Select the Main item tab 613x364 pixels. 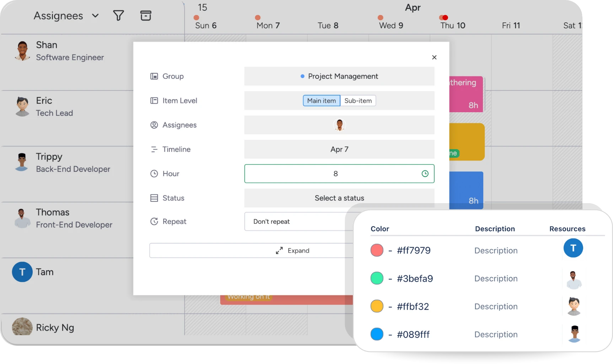[321, 100]
